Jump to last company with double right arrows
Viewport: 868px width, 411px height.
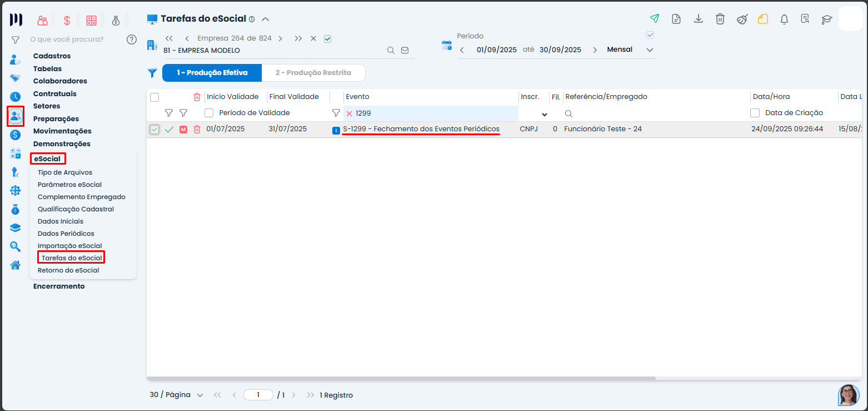(x=298, y=39)
